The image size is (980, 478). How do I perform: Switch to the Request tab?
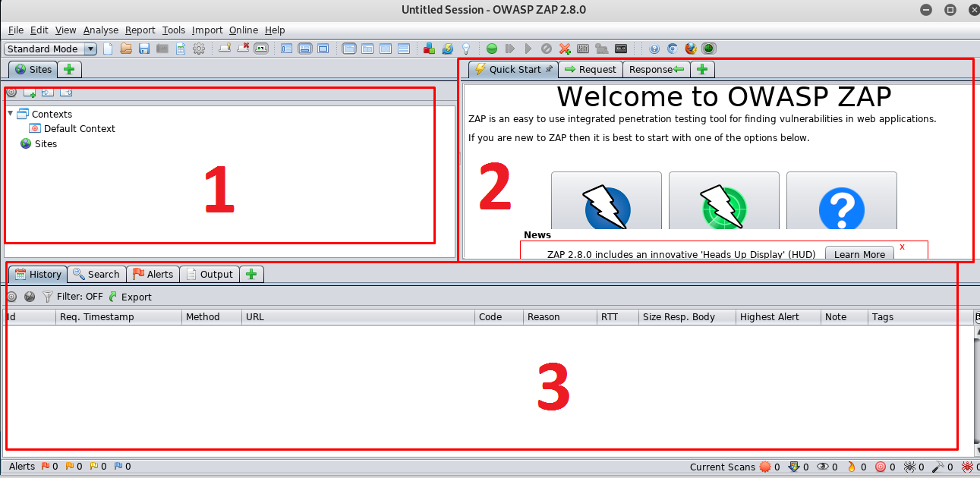591,69
